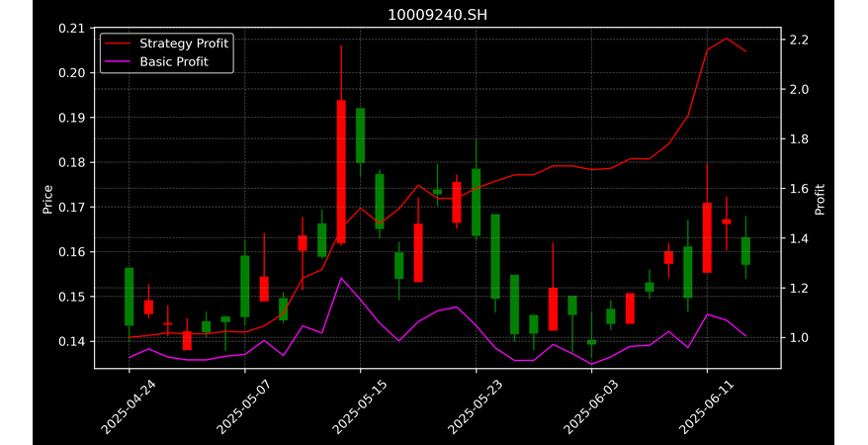Click the 0.19 price tick label
Image resolution: width=868 pixels, height=445 pixels.
(x=72, y=118)
